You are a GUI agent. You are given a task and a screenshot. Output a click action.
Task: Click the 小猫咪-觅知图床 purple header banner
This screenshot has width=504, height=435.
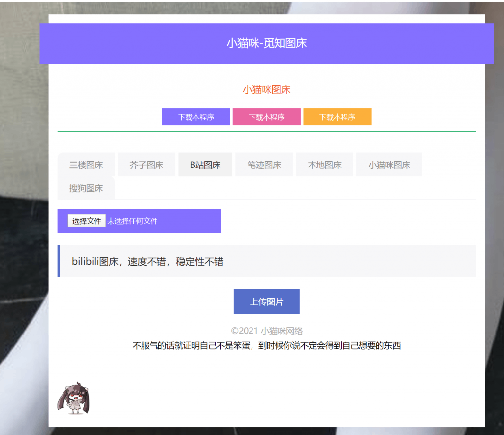click(266, 43)
